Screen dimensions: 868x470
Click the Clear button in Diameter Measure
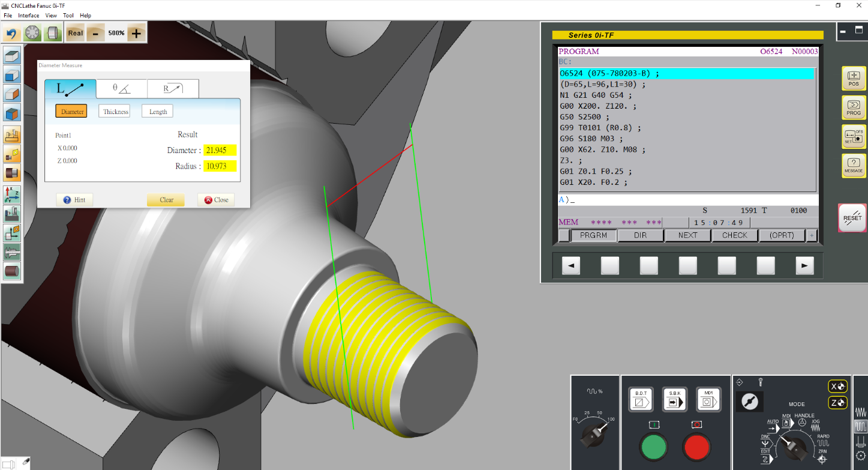pos(166,200)
